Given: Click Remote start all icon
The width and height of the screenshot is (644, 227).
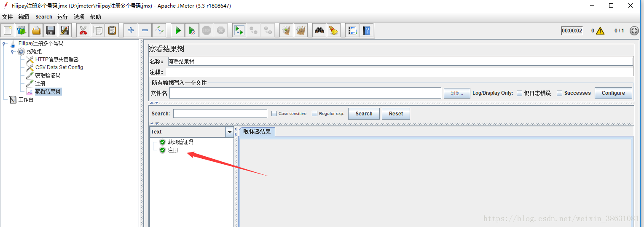Looking at the screenshot, I should coord(239,30).
